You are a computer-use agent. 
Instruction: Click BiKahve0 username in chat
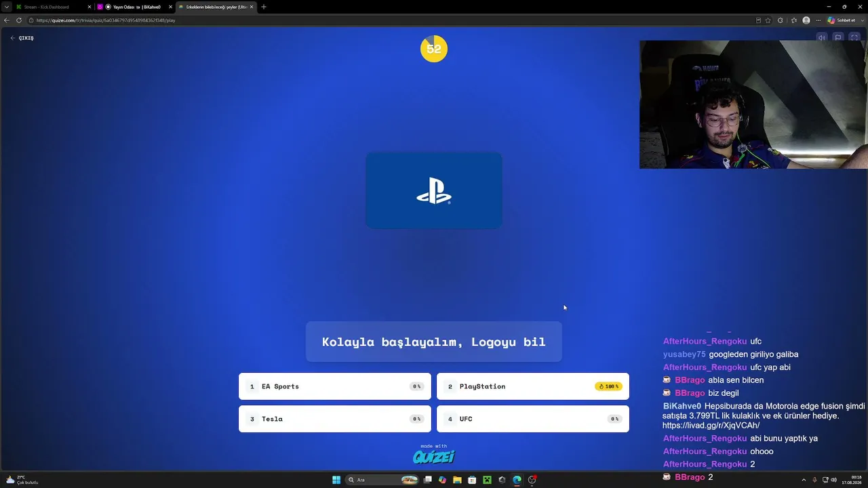coord(682,406)
